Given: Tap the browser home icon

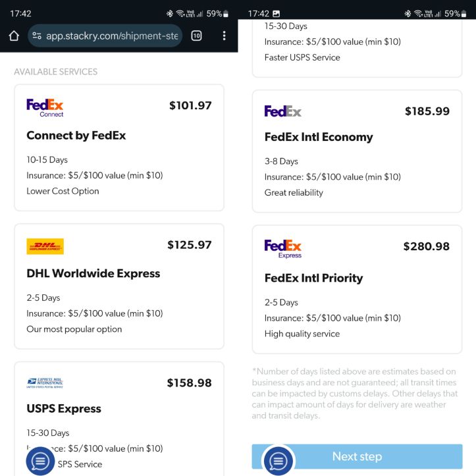Looking at the screenshot, I should coord(14,36).
